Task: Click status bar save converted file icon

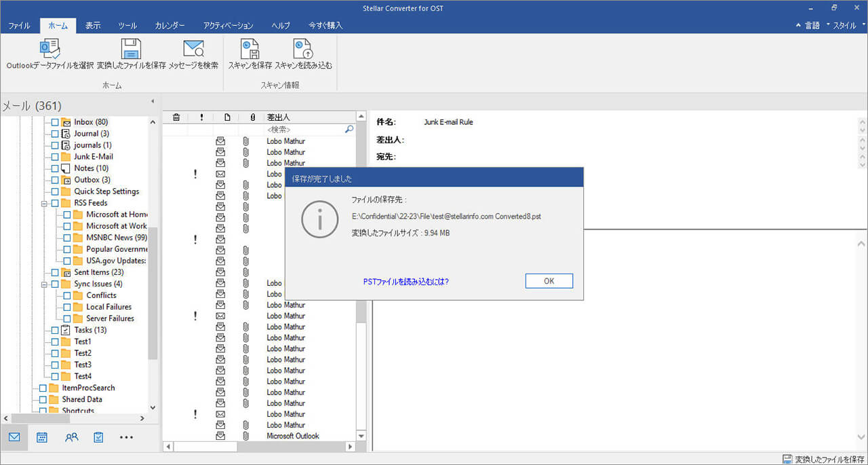Action: click(787, 459)
